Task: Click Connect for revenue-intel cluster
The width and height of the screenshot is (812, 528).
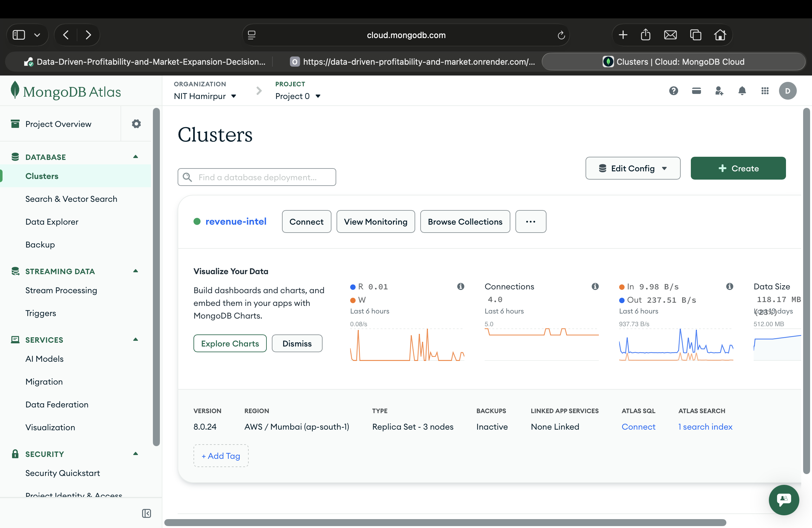Action: (x=306, y=221)
